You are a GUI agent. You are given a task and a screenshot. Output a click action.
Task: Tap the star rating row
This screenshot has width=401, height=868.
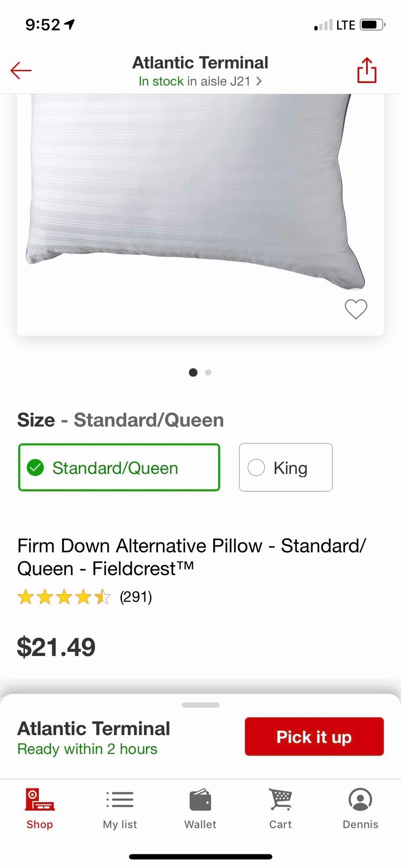[64, 597]
